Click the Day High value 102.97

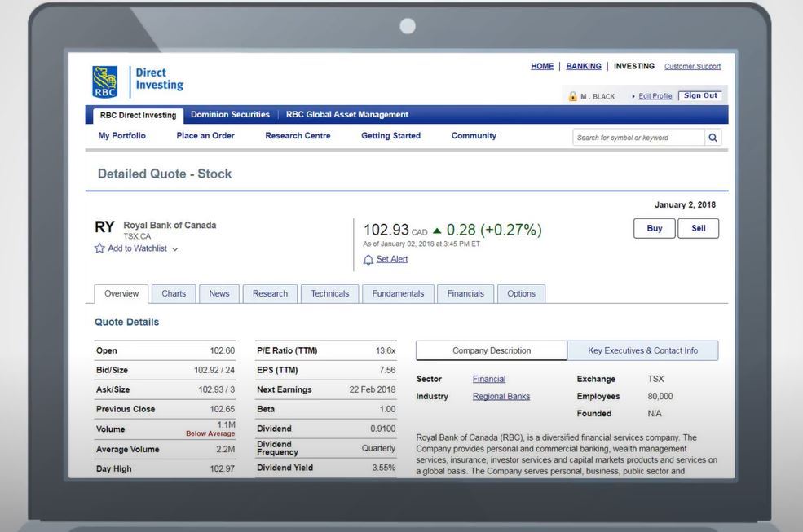tap(223, 469)
